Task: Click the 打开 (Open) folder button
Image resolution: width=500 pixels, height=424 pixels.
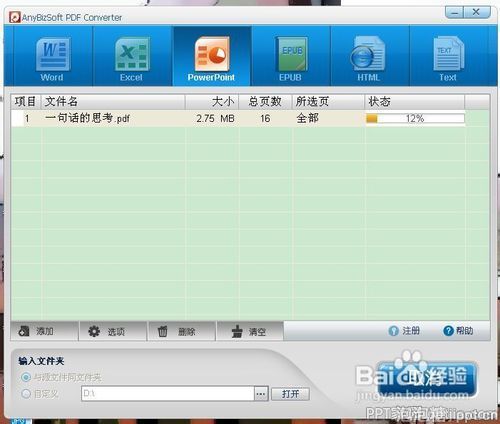Action: 290,394
